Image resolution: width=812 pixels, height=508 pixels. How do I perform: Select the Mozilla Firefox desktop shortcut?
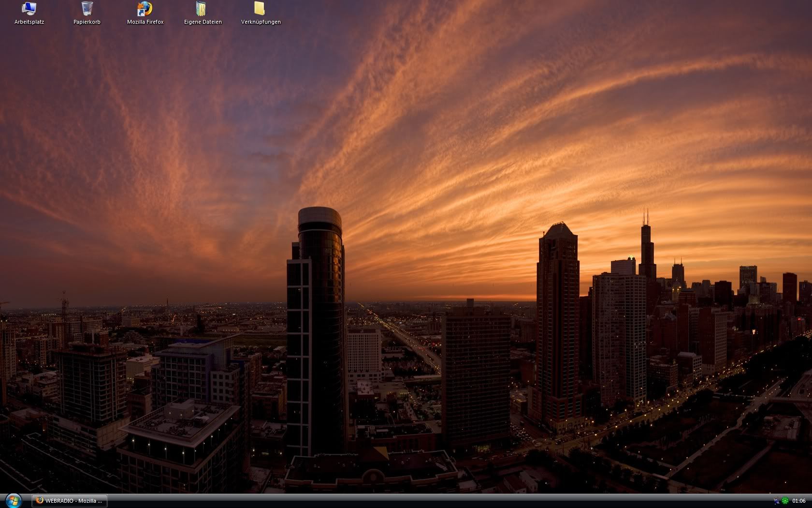click(145, 14)
